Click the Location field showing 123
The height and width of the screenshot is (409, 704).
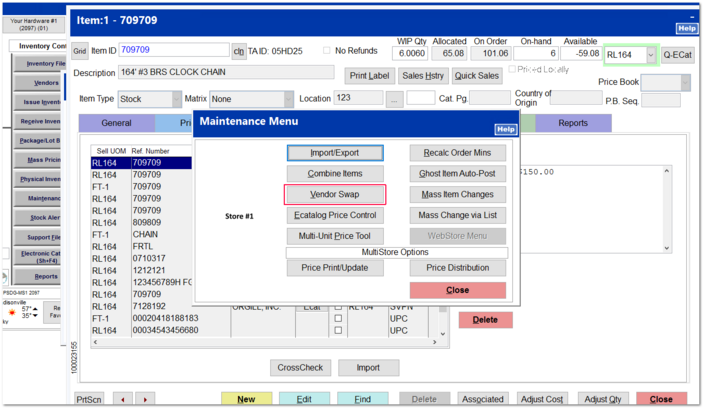(358, 98)
